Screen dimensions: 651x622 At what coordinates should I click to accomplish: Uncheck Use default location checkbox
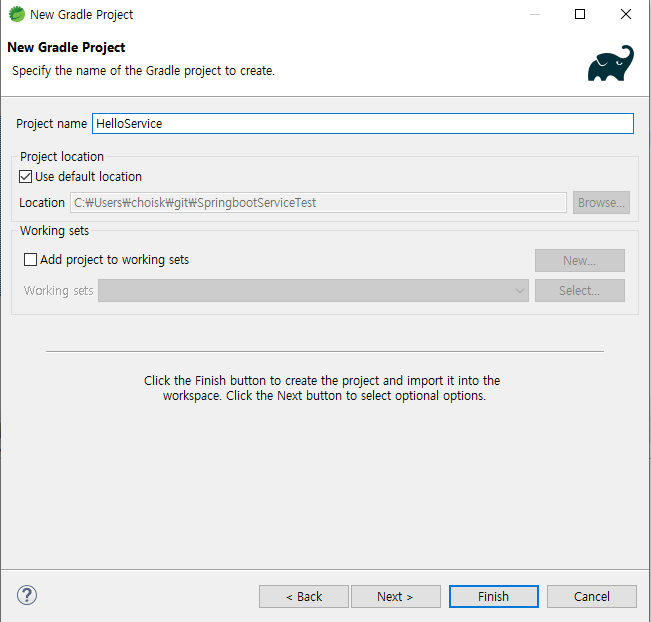pyautogui.click(x=25, y=176)
